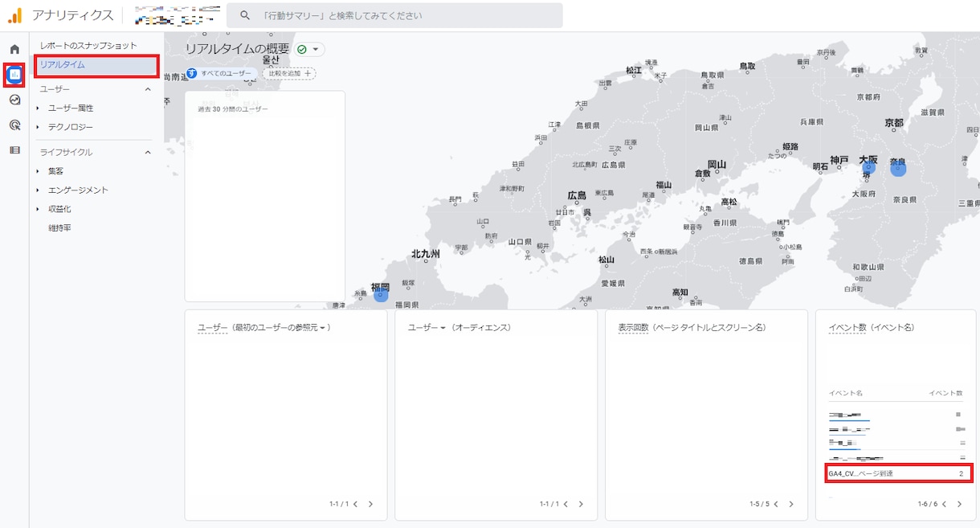Viewport: 980px width, 528px height.
Task: Open the green check status dropdown
Action: pyautogui.click(x=309, y=49)
